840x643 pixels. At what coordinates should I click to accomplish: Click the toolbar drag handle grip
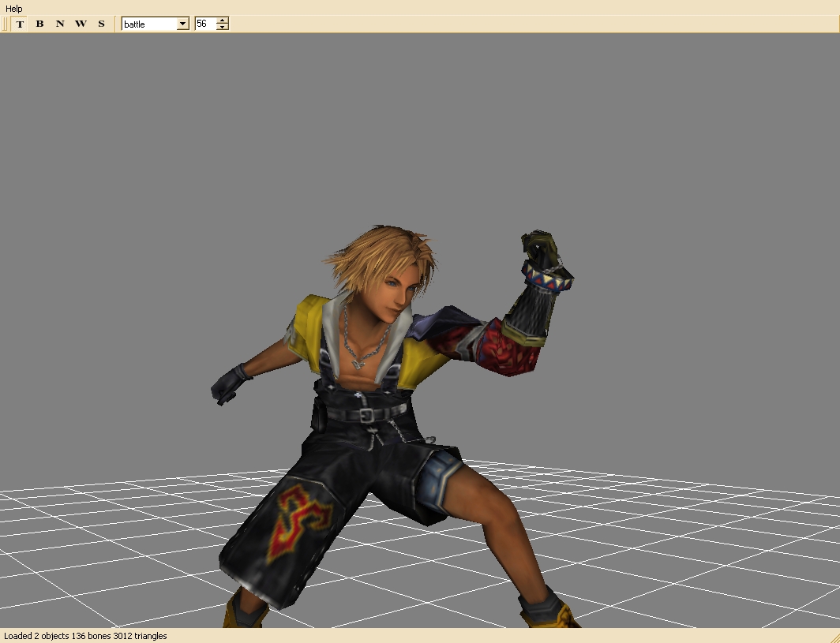[x=5, y=24]
